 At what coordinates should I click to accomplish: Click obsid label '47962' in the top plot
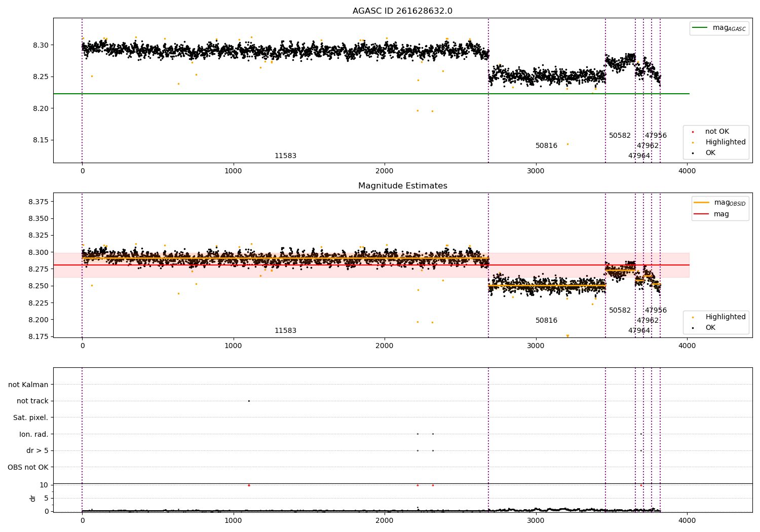[648, 145]
